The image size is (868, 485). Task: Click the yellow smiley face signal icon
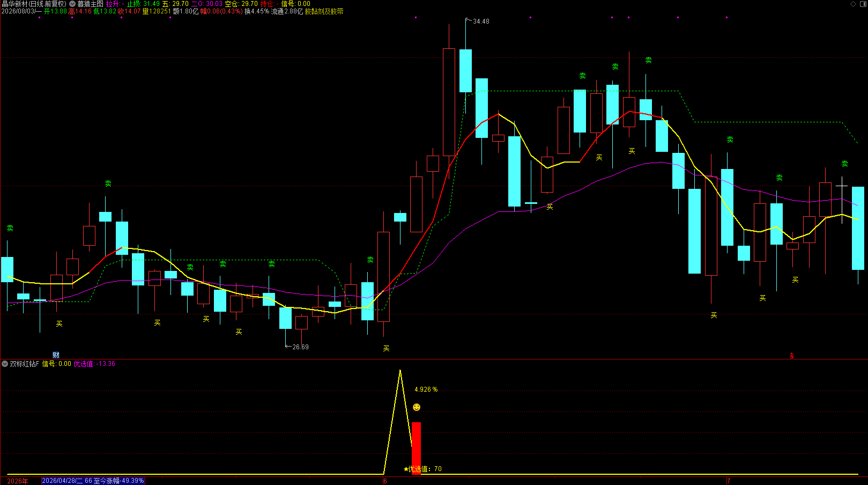point(417,407)
